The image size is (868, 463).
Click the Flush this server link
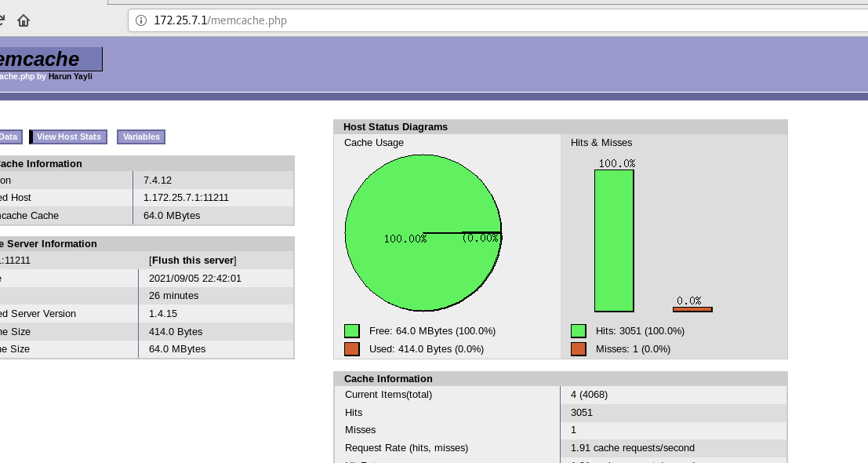(x=193, y=261)
